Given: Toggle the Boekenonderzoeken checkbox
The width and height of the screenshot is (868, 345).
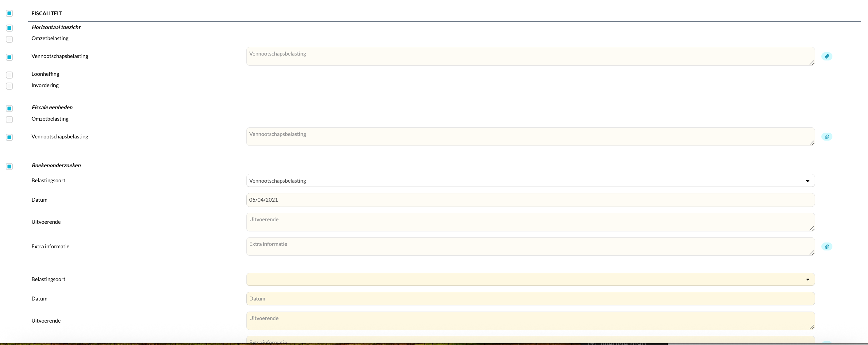Looking at the screenshot, I should (10, 166).
